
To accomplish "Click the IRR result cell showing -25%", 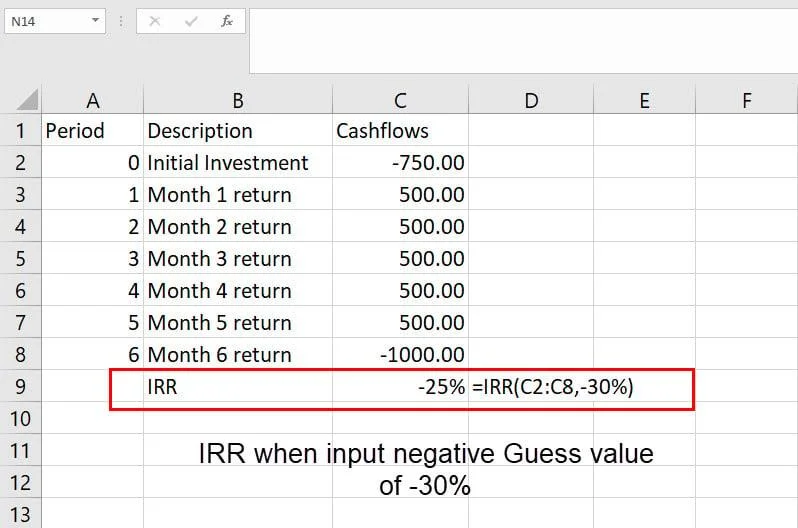I will [400, 387].
